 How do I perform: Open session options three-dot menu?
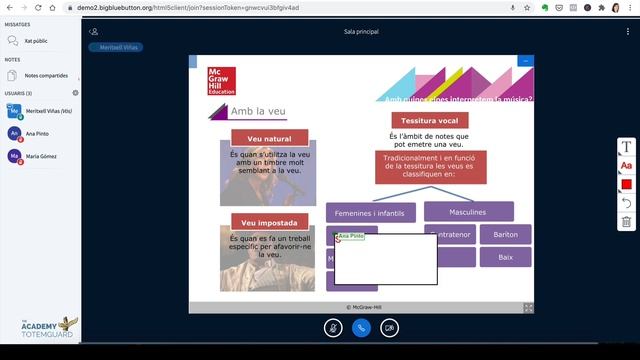[x=628, y=31]
